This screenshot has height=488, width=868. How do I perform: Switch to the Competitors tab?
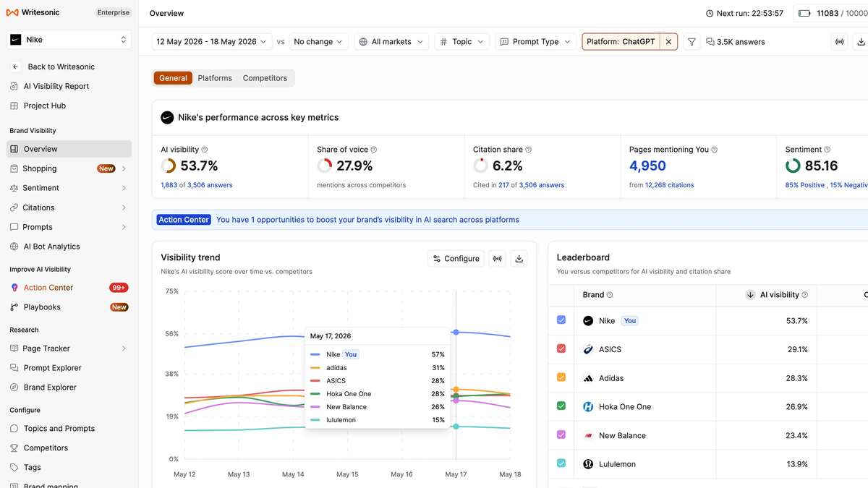click(265, 78)
